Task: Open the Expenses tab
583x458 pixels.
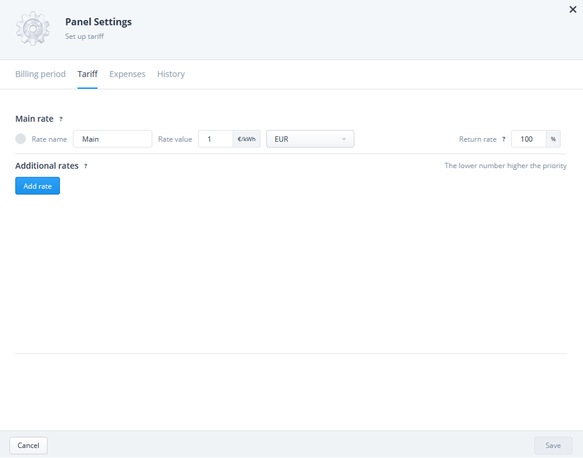Action: (127, 74)
